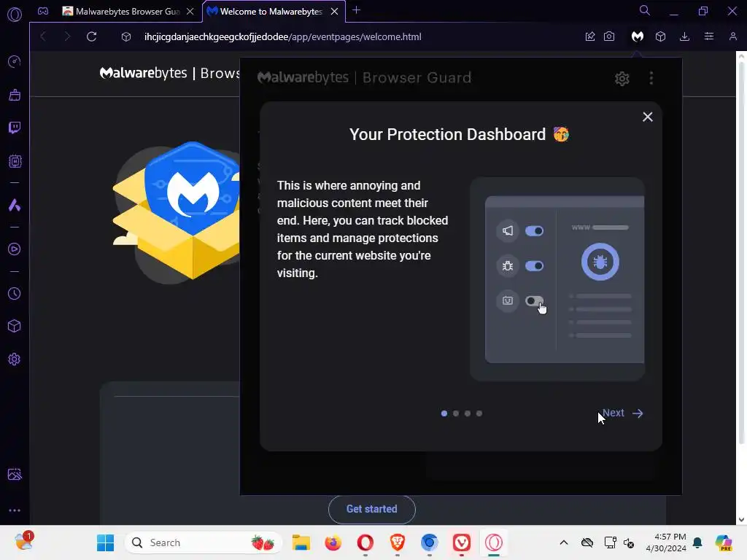Open Copilot preview in taskbar

(723, 542)
